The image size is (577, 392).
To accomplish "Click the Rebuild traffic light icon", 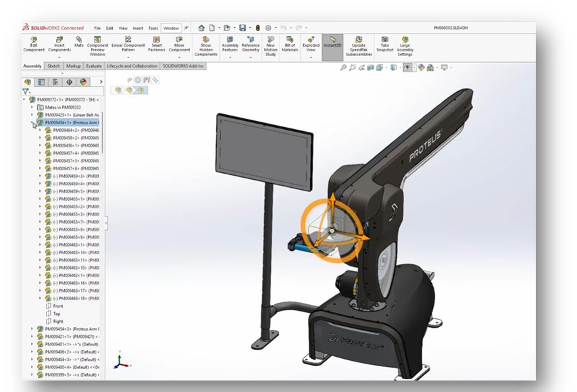I will tap(258, 28).
